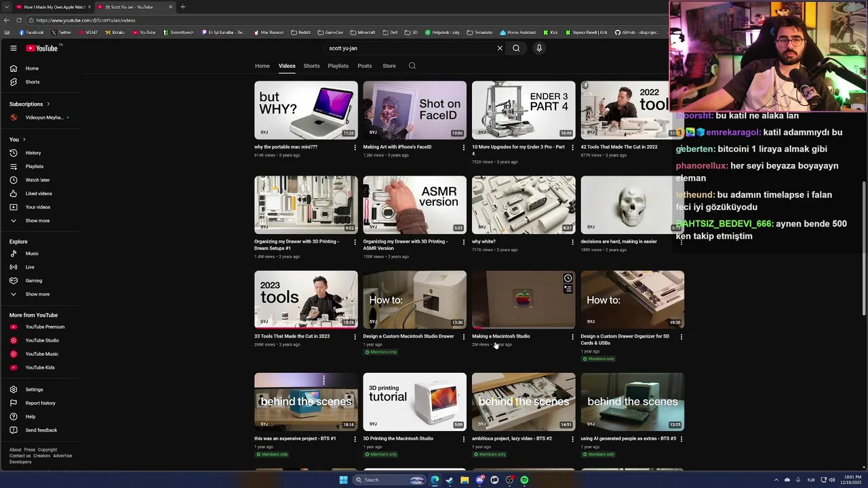Screen dimensions: 868x488
Task: Switch to the channel Posts tab
Action: [365, 66]
